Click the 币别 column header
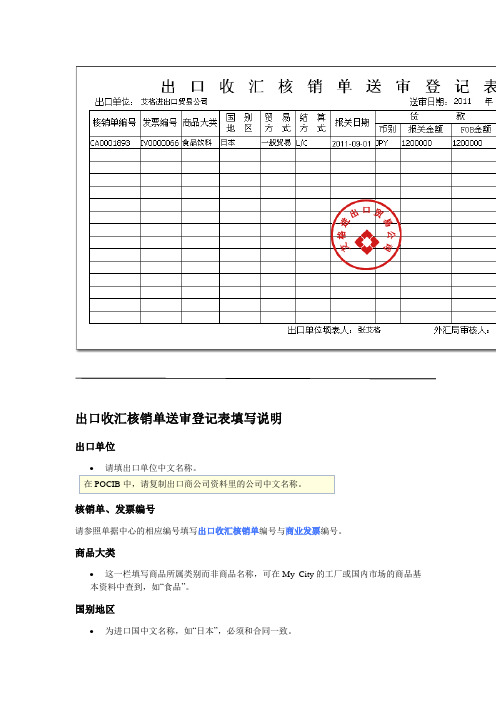Image resolution: width=496 pixels, height=702 pixels. [x=388, y=129]
